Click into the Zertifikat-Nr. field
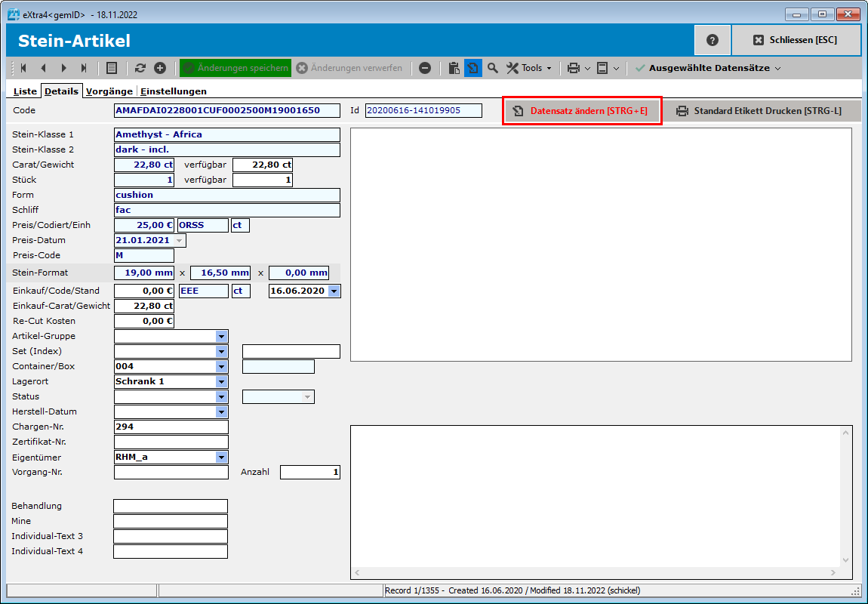868x604 pixels. 171,442
